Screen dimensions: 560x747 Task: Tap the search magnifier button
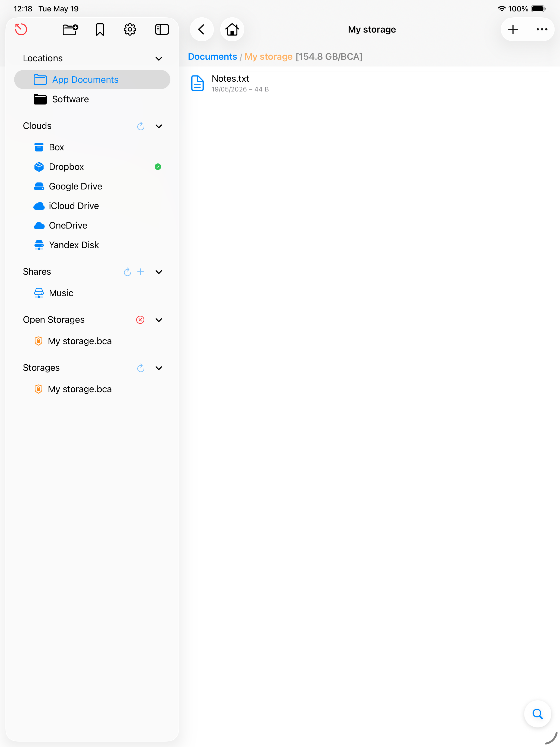click(x=537, y=714)
